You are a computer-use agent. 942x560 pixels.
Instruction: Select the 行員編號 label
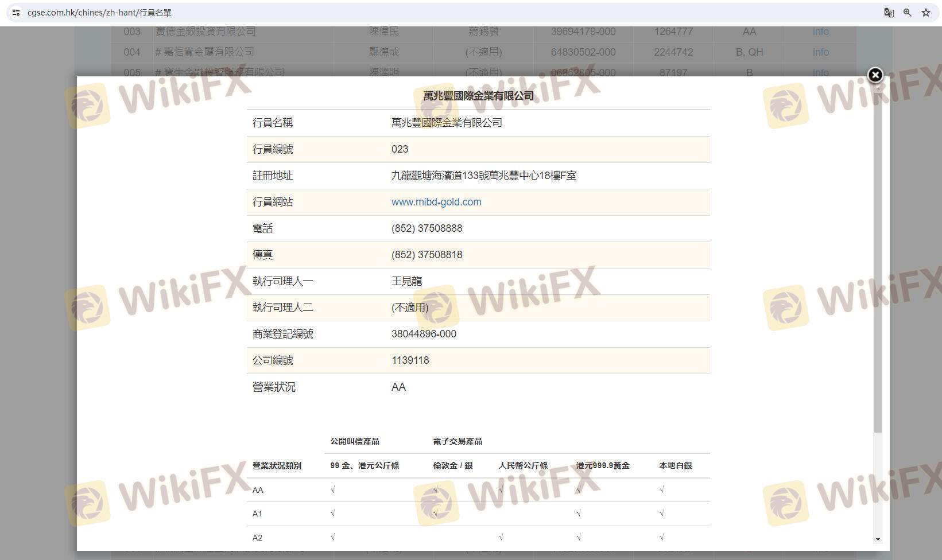pyautogui.click(x=273, y=149)
